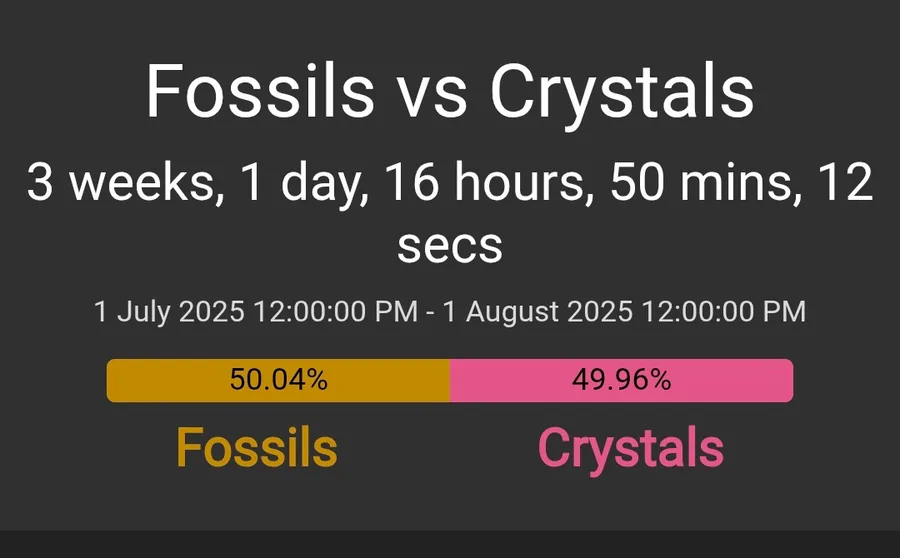900x558 pixels.
Task: Choose the pink Crystals team label
Action: (631, 450)
